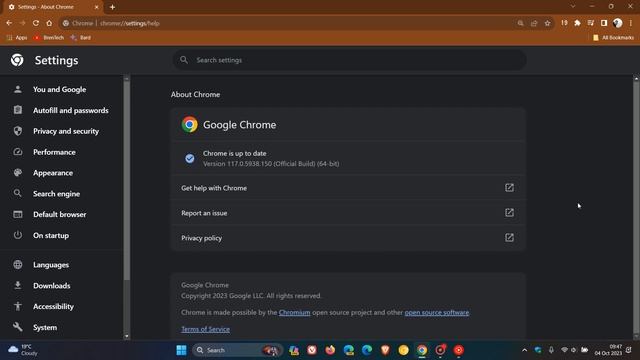Open Report an issue external link icon

pos(509,213)
